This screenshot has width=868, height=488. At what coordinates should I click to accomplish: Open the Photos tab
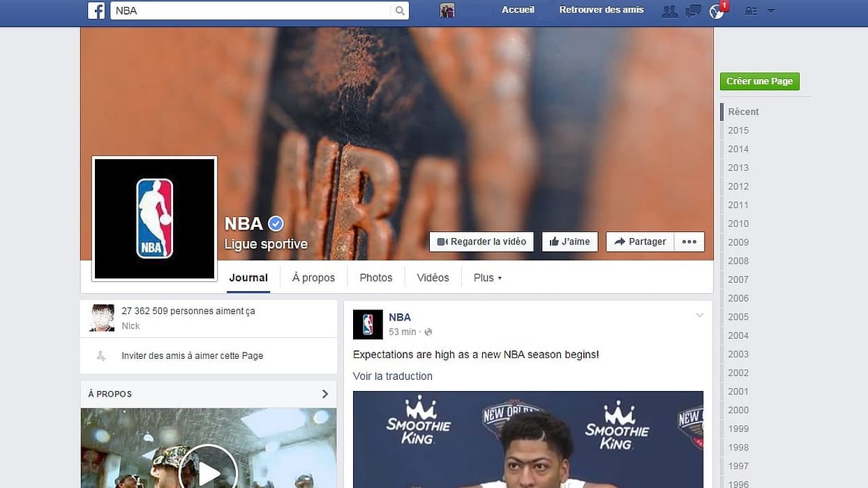pos(376,277)
